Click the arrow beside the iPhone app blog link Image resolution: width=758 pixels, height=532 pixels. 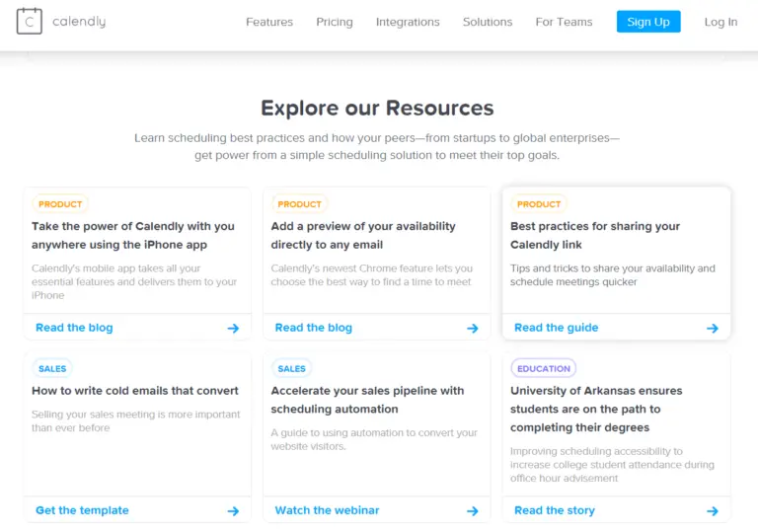(x=233, y=329)
